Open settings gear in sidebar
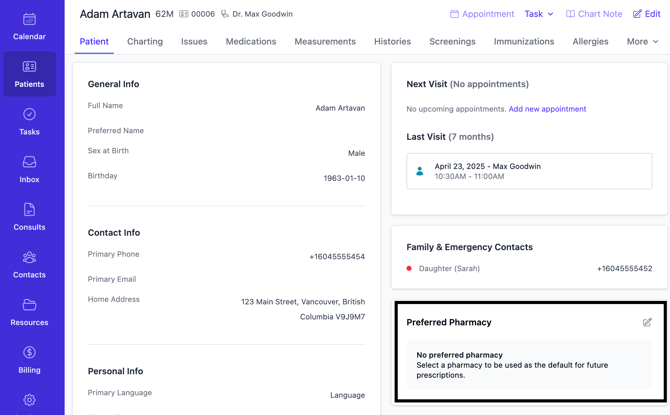The image size is (670, 415). pos(29,400)
